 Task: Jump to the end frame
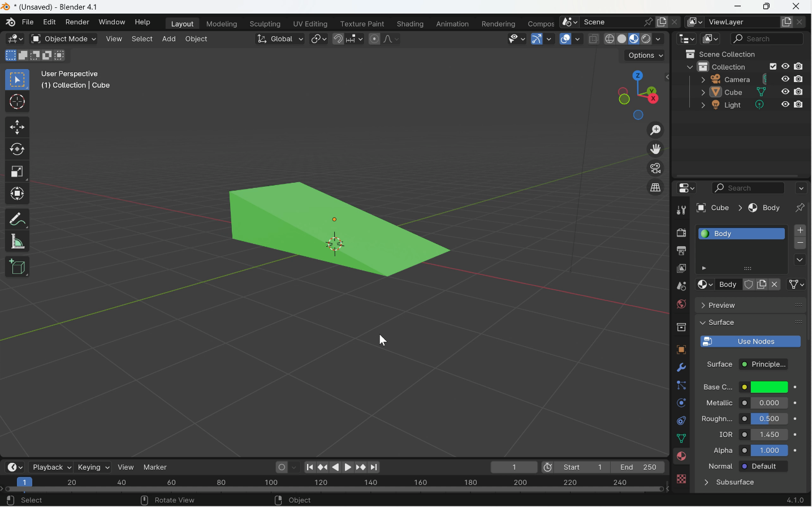(374, 467)
